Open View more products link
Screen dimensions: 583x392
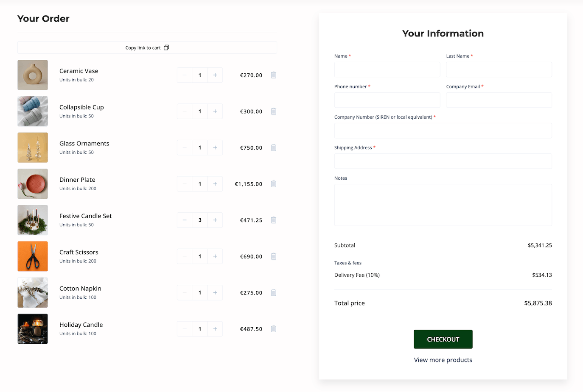(x=443, y=360)
